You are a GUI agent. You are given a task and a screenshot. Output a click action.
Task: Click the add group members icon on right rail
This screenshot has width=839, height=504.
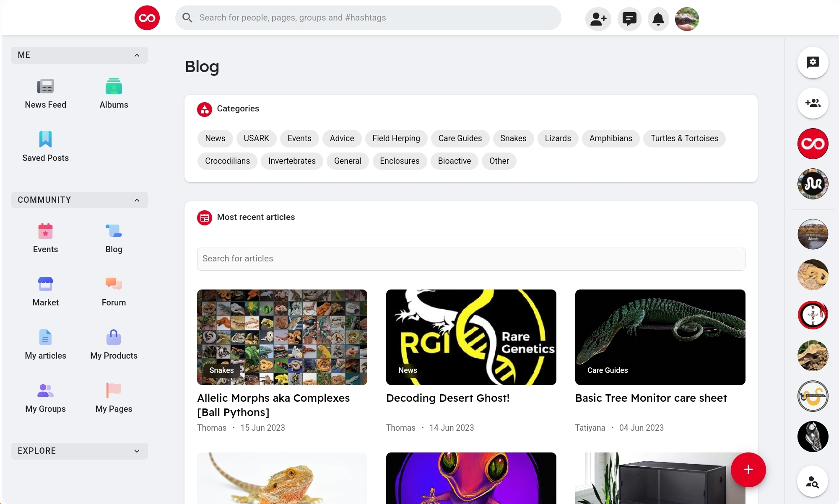coord(813,103)
